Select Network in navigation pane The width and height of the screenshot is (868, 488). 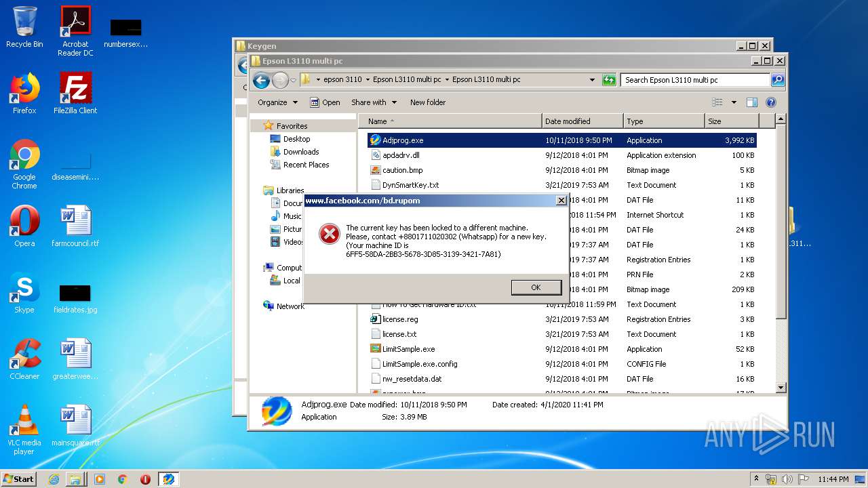point(290,306)
